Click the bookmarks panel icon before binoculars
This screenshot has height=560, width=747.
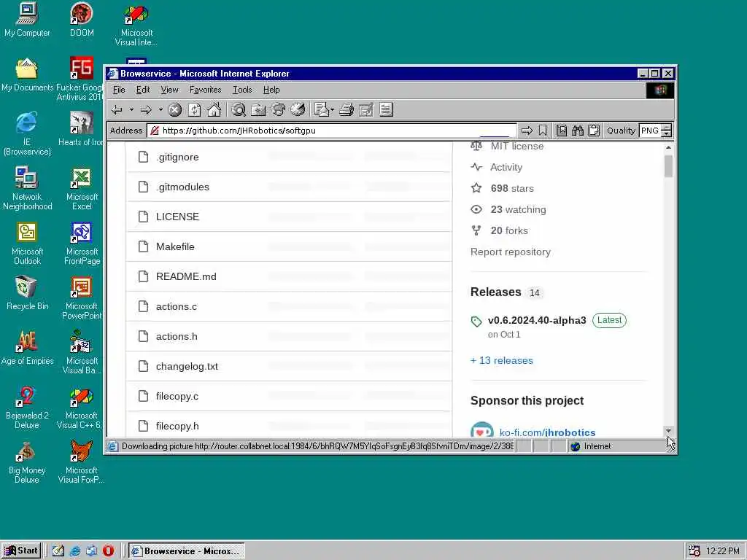[x=562, y=131]
